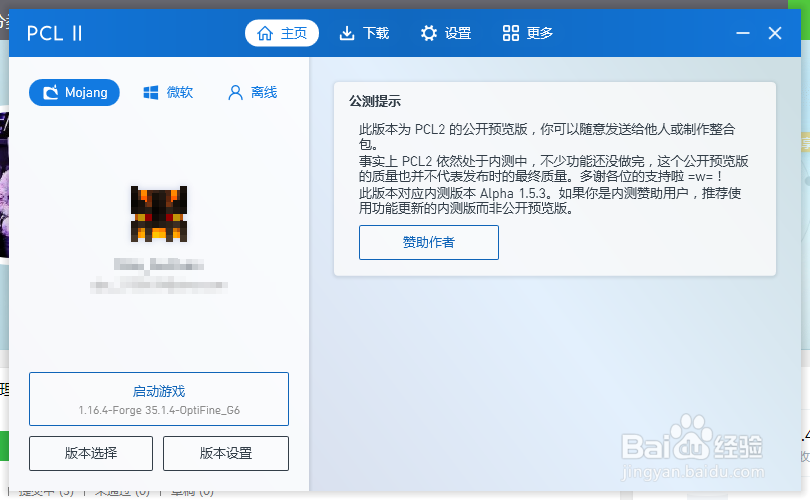Click the 公测提示 card title
This screenshot has height=500, width=810.
pos(375,101)
